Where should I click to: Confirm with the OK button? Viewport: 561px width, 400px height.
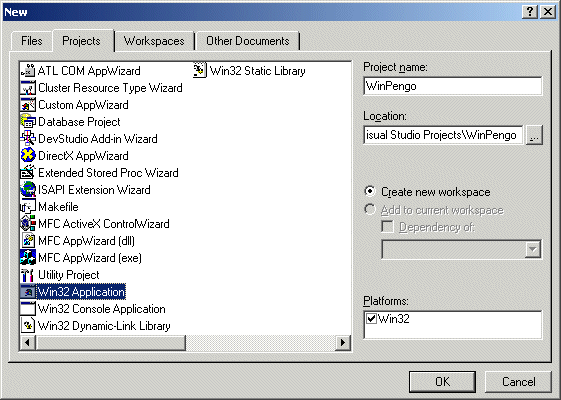443,382
